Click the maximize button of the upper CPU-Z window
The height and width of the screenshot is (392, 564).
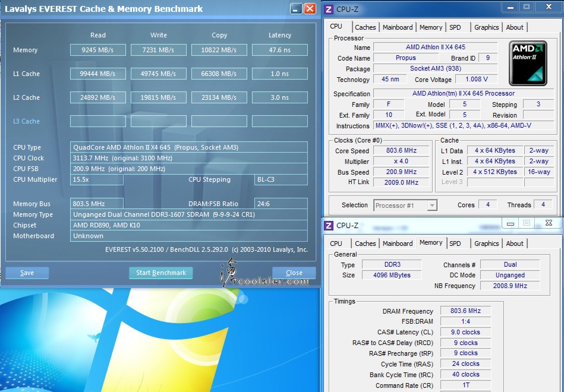click(x=527, y=7)
